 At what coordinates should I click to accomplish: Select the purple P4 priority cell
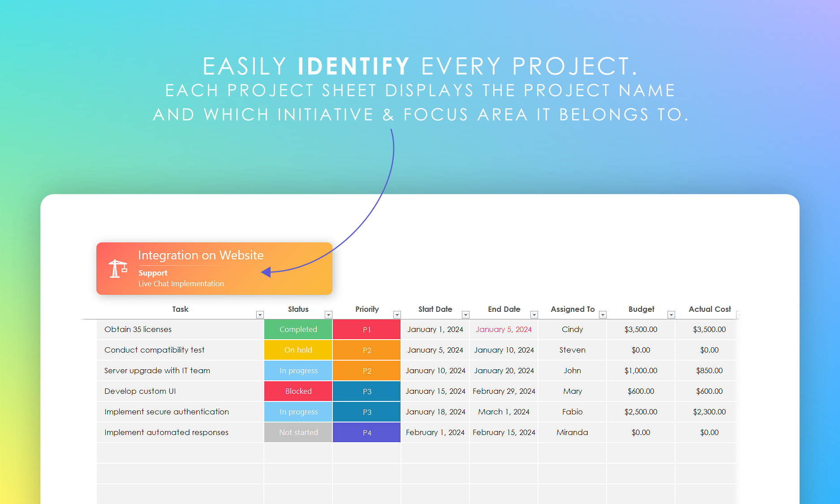366,433
